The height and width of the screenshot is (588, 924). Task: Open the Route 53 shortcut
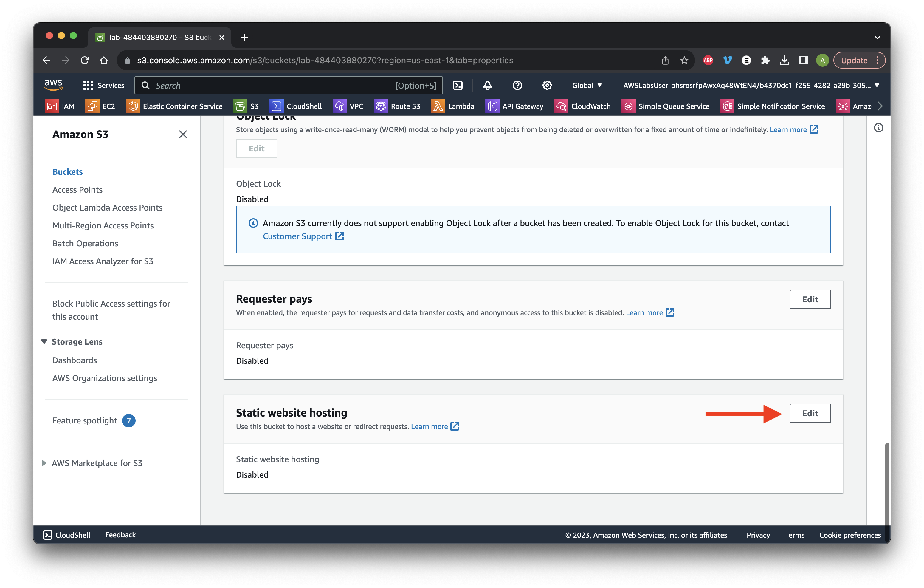pyautogui.click(x=397, y=106)
